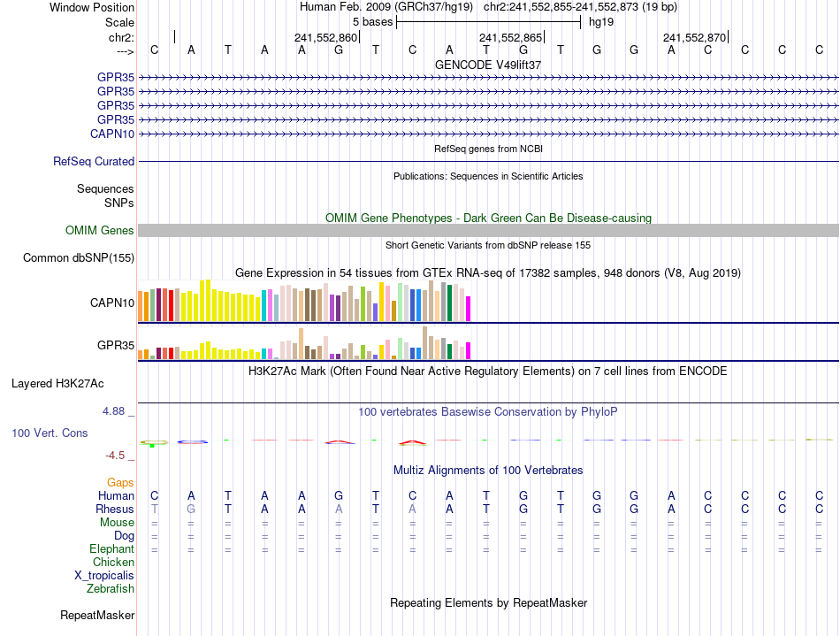This screenshot has width=840, height=636.
Task: Click the PhyloP lower value -4.5
Action: point(115,456)
